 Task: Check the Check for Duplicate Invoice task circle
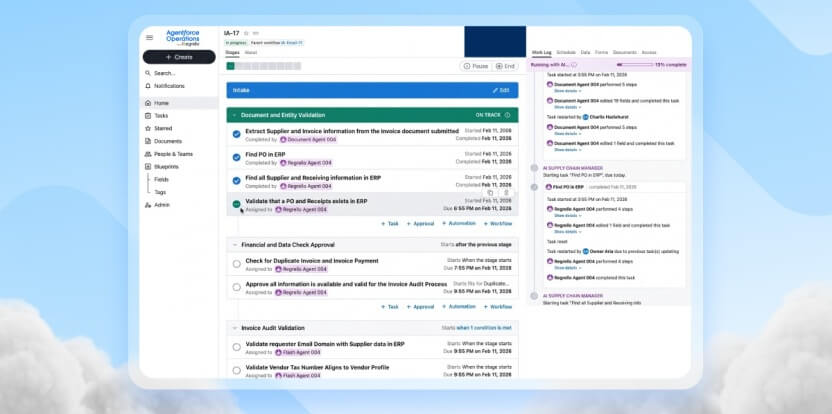click(x=237, y=264)
